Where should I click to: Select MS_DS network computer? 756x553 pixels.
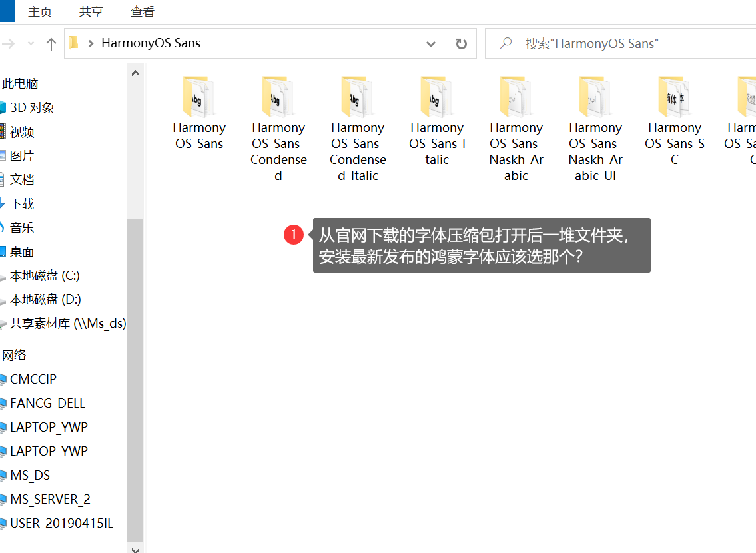click(x=29, y=475)
